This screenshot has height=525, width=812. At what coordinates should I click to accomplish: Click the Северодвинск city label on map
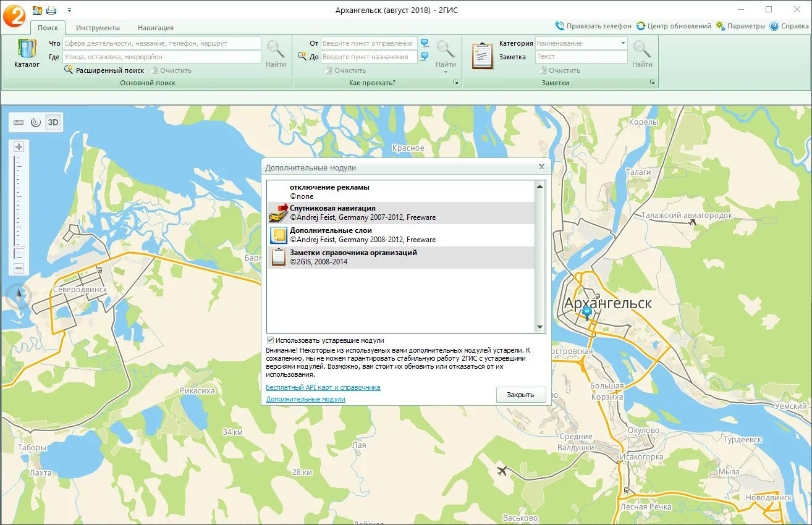pos(80,290)
